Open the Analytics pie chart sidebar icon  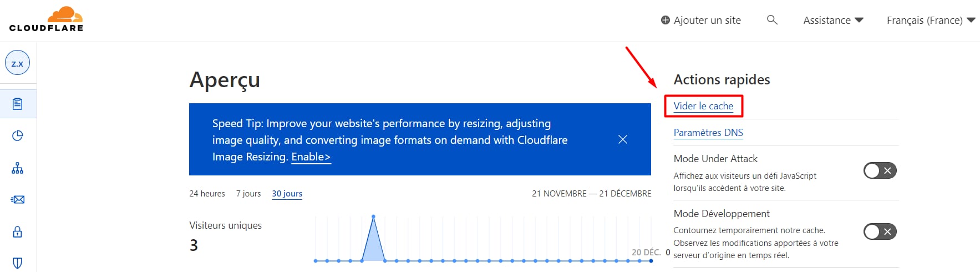tap(18, 135)
